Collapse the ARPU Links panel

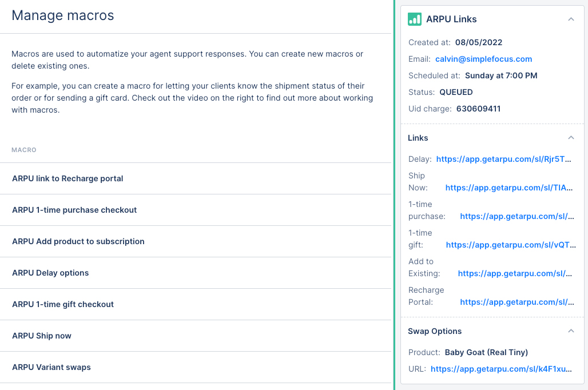(571, 19)
